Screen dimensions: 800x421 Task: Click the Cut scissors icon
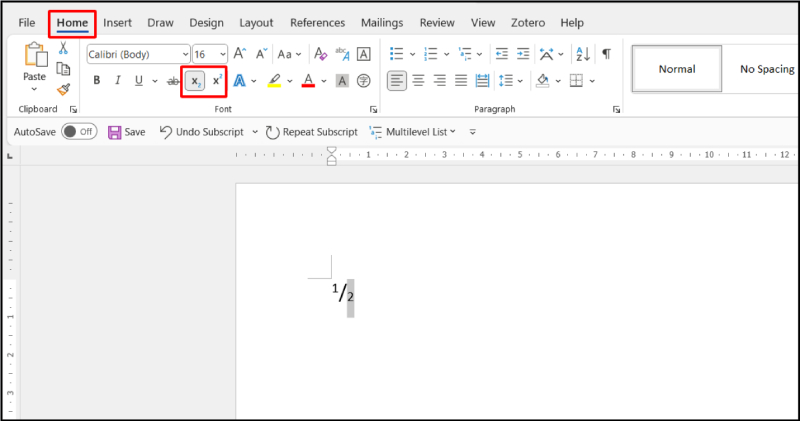[x=64, y=48]
